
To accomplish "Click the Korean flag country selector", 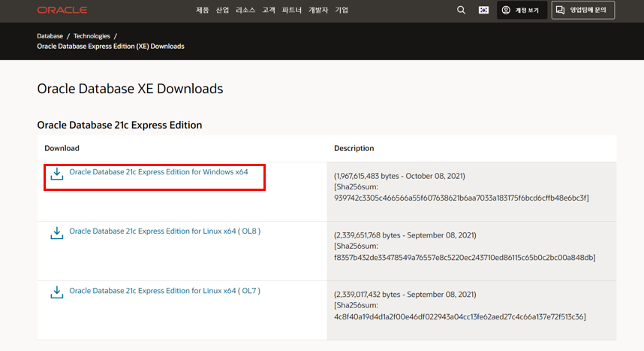I will point(483,10).
